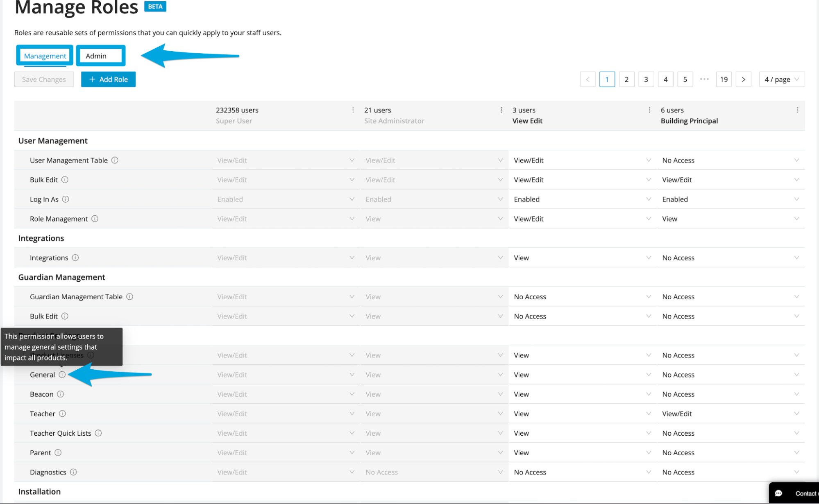The height and width of the screenshot is (504, 819).
Task: Click the Save Changes button
Action: click(43, 79)
